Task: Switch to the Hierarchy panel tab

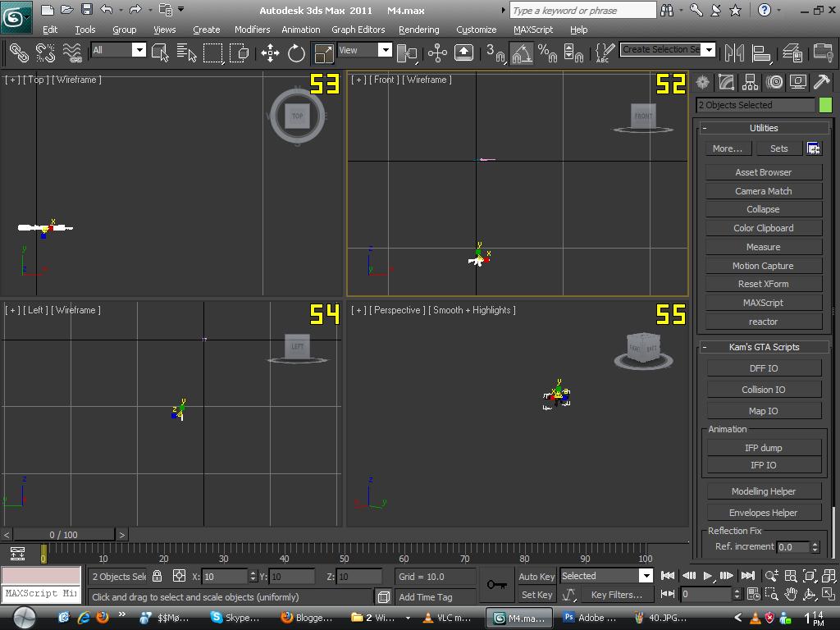Action: point(750,82)
